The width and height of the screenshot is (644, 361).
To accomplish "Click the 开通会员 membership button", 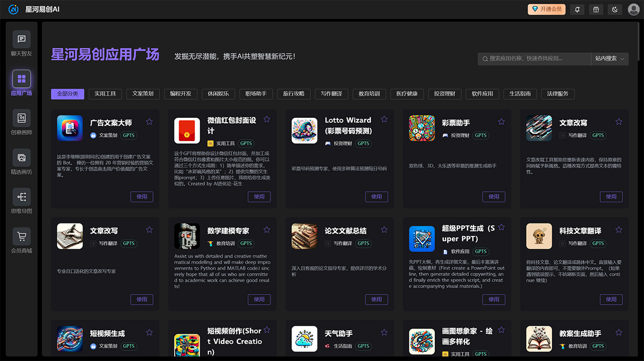I will click(x=546, y=9).
